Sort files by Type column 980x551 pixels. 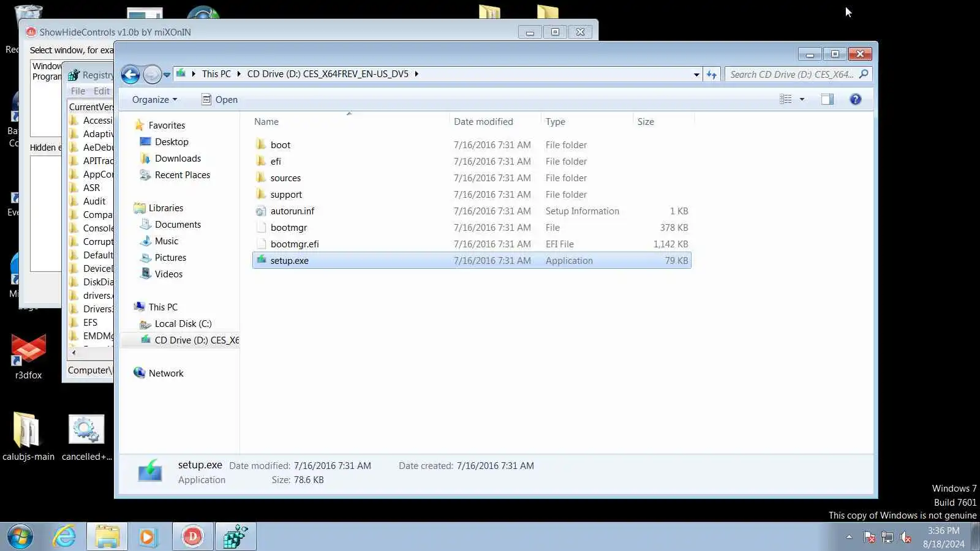point(556,122)
